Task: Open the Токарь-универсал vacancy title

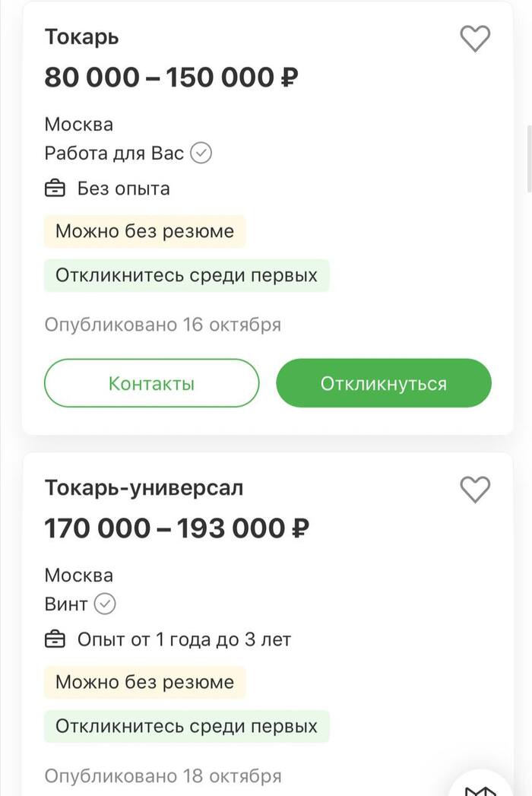Action: coord(144,487)
